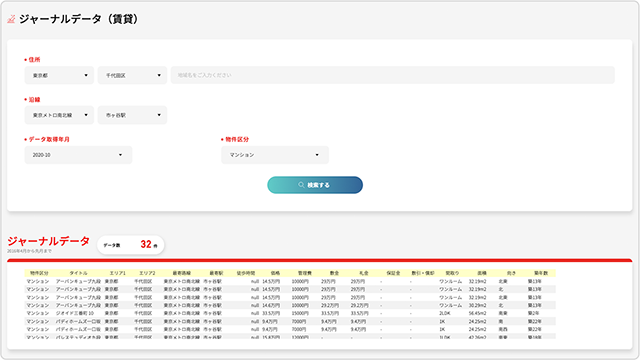Click the 南西 direction cell
The width and height of the screenshot is (640, 360).
pyautogui.click(x=502, y=329)
